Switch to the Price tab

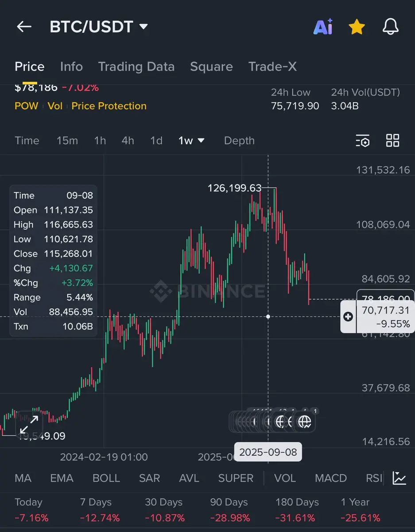30,66
